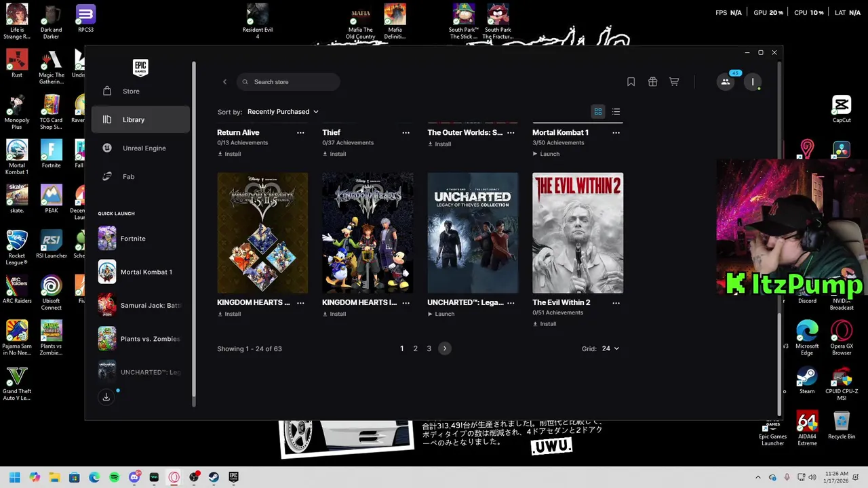Open Discord from the taskbar
The width and height of the screenshot is (868, 488).
pyautogui.click(x=134, y=477)
